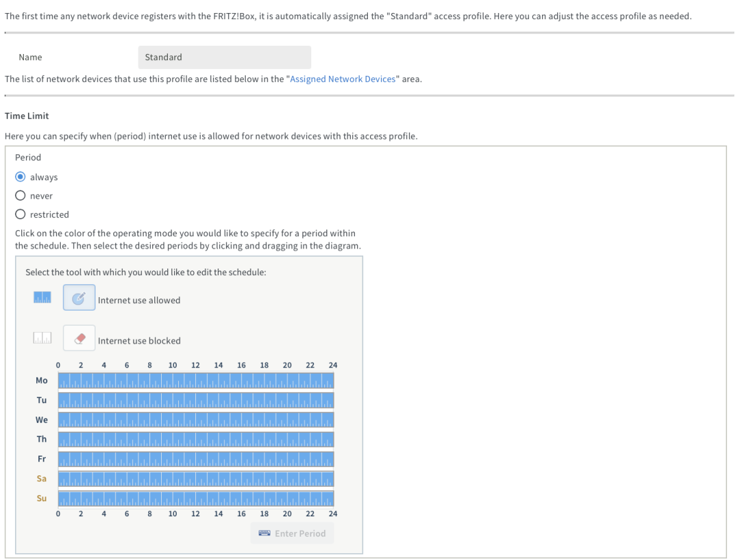Click the Saturday schedule bar
Viewport: 740px width, 560px height.
tap(196, 479)
